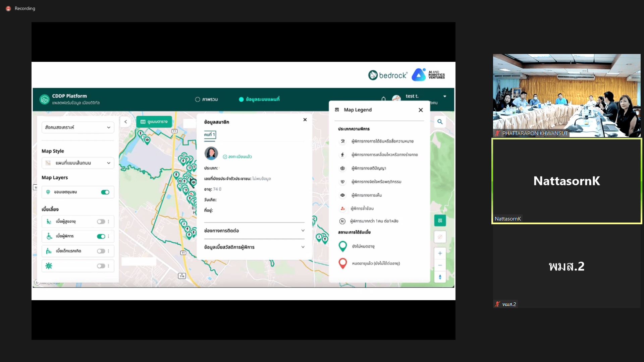Click the compass orientation control
Viewport: 644px width, 362px height.
pos(440,277)
